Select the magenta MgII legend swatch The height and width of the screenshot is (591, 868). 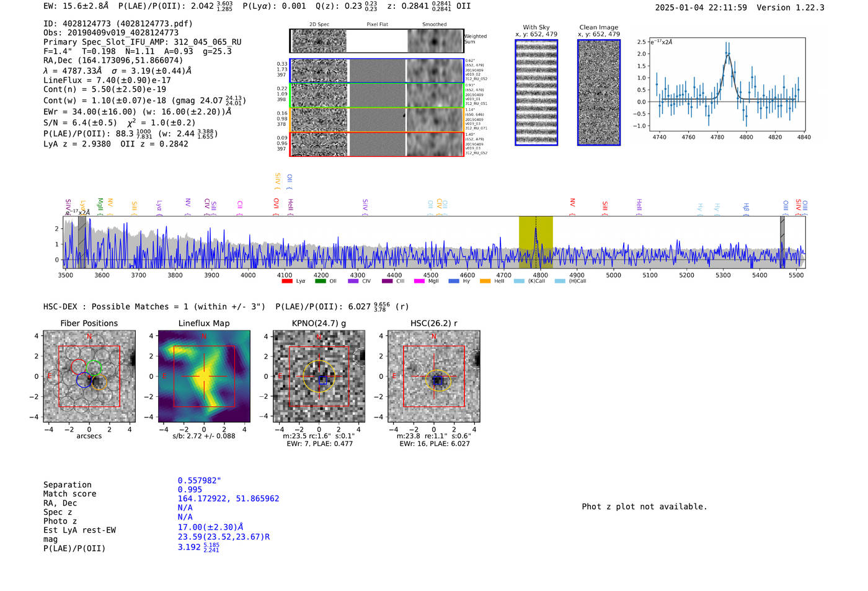(419, 281)
